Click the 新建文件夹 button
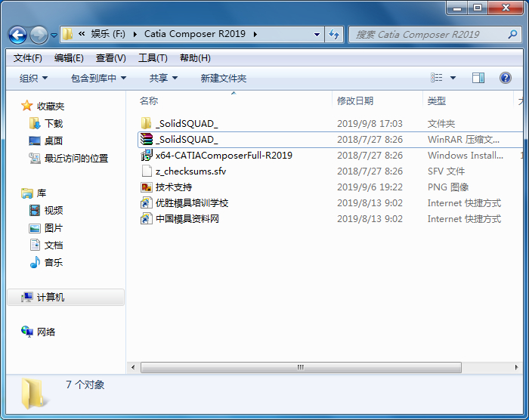Image resolution: width=529 pixels, height=420 pixels. (x=224, y=79)
